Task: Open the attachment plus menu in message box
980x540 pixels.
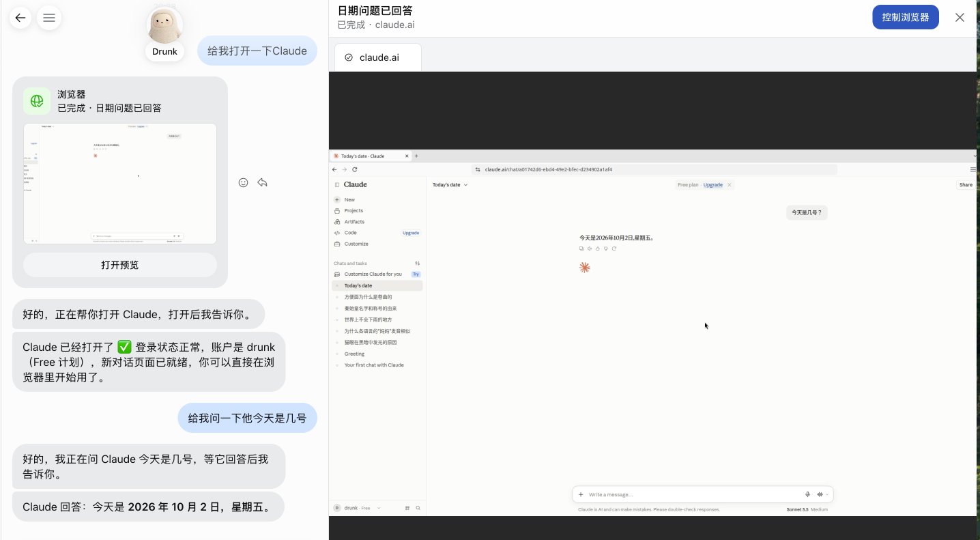Action: 581,494
